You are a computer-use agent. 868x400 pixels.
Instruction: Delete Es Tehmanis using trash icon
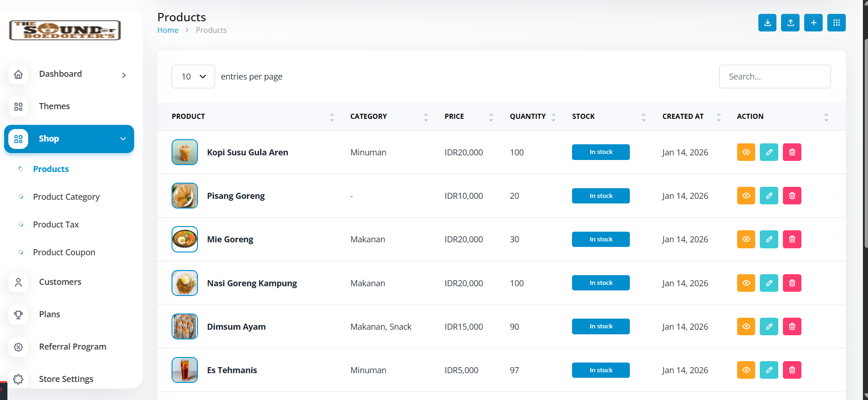[x=792, y=370]
